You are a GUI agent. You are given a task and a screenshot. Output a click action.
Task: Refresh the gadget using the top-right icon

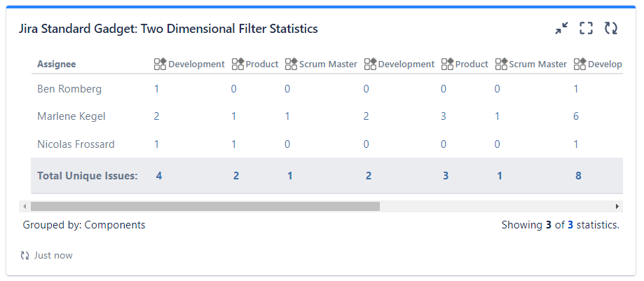click(x=611, y=28)
